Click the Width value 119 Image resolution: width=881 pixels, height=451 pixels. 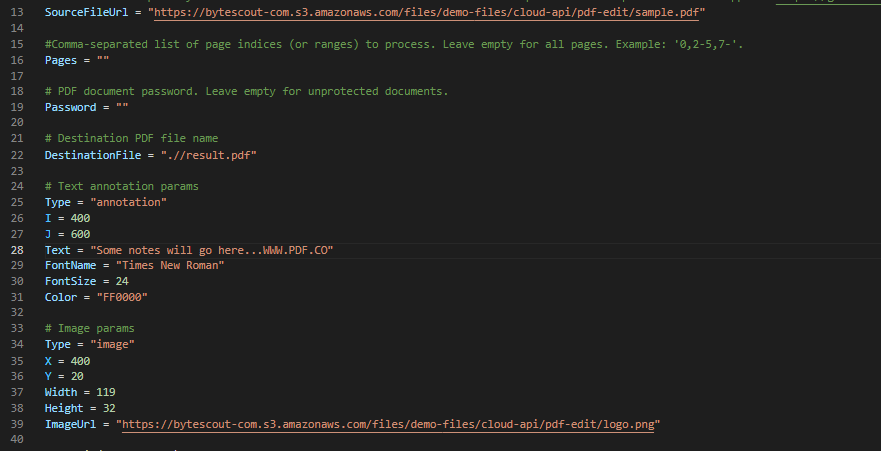(x=106, y=392)
